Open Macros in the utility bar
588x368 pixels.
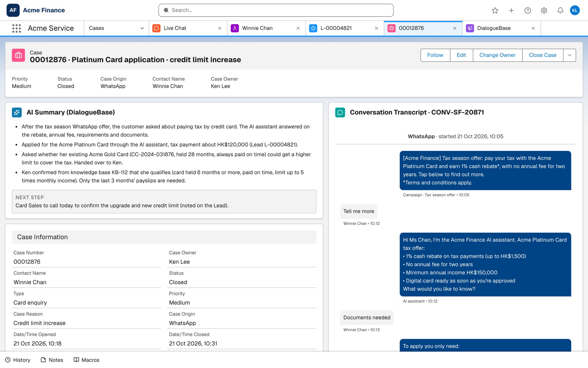coord(87,360)
